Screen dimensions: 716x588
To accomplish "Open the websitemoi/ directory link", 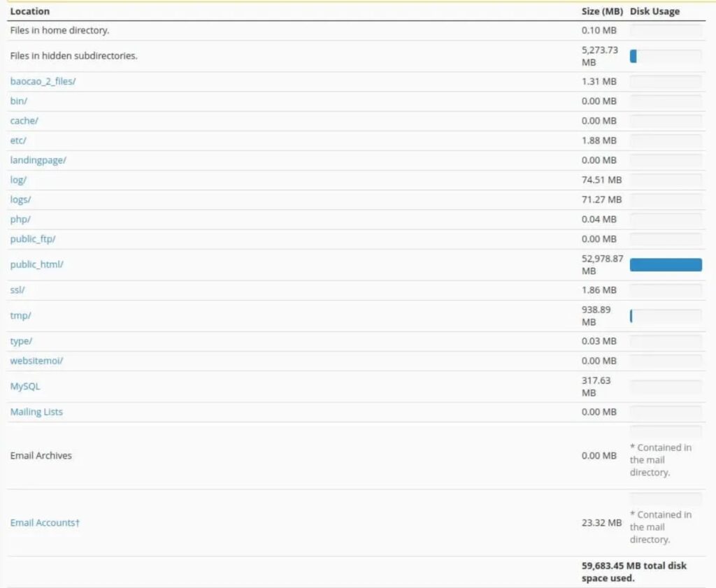I will pos(36,361).
